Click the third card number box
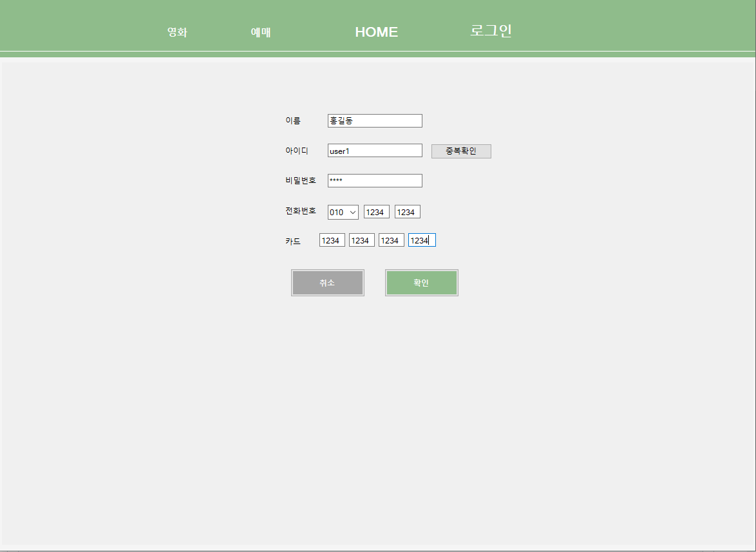 click(x=391, y=240)
